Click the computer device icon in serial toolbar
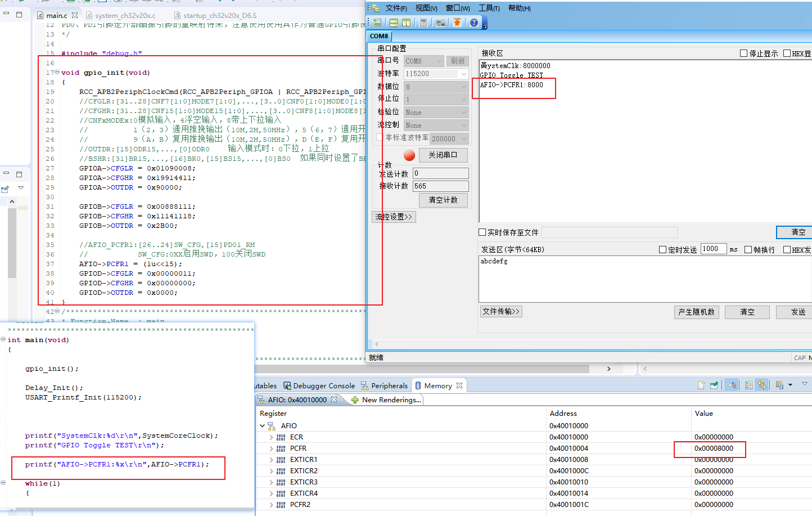The height and width of the screenshot is (516, 812). coord(440,23)
